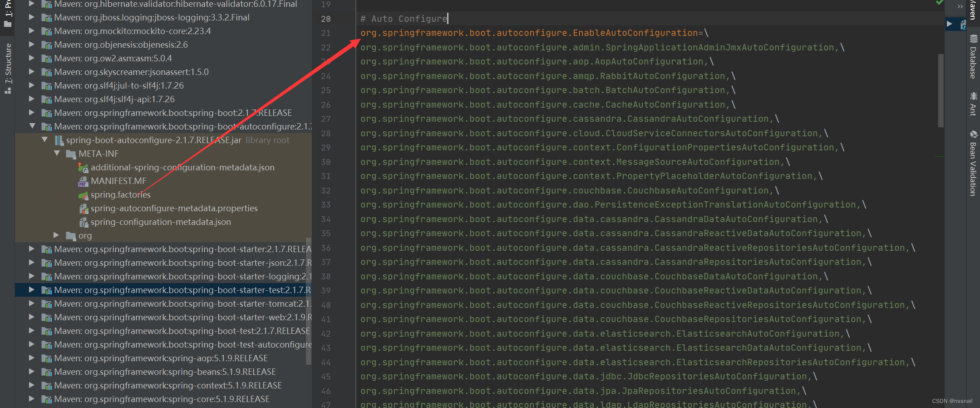This screenshot has height=408, width=980.
Task: Click library icon of spring-core:5.1.9 entry
Action: [x=46, y=399]
